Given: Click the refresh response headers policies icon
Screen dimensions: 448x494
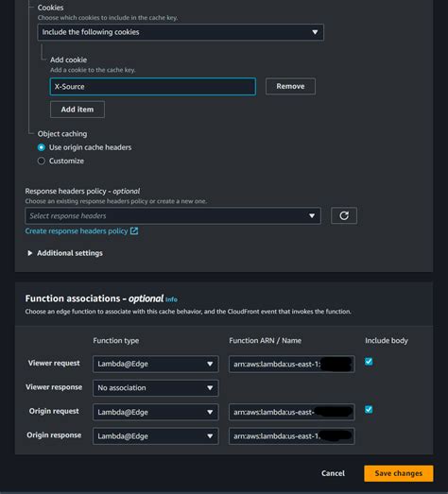Looking at the screenshot, I should pyautogui.click(x=344, y=215).
